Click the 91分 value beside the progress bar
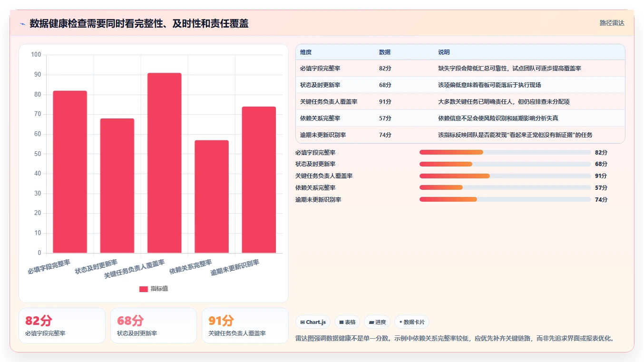Screen dimensions: 644x362 pyautogui.click(x=601, y=176)
